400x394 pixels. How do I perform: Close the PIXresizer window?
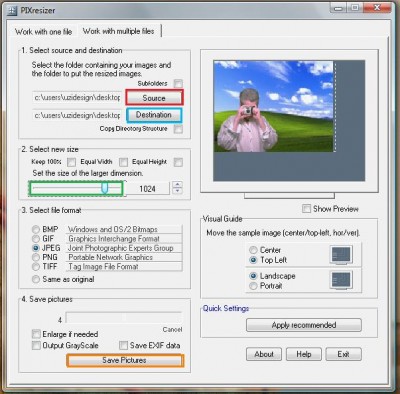(x=377, y=8)
